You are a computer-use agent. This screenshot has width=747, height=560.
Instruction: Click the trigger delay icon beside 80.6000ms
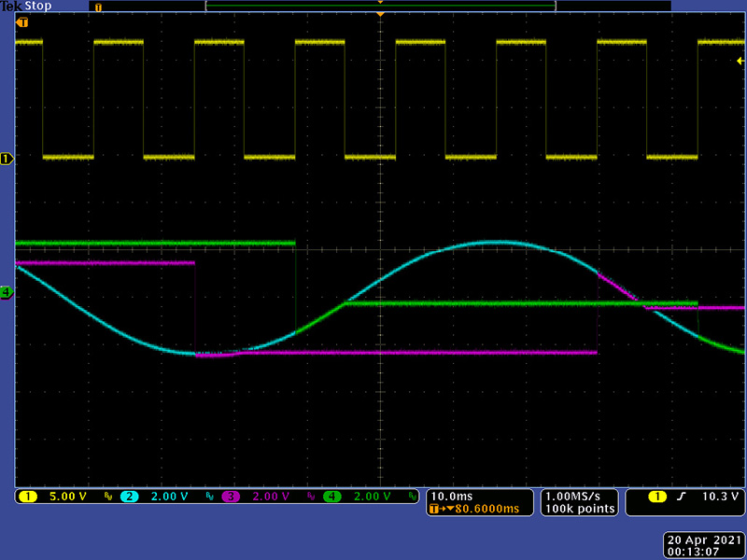point(442,509)
